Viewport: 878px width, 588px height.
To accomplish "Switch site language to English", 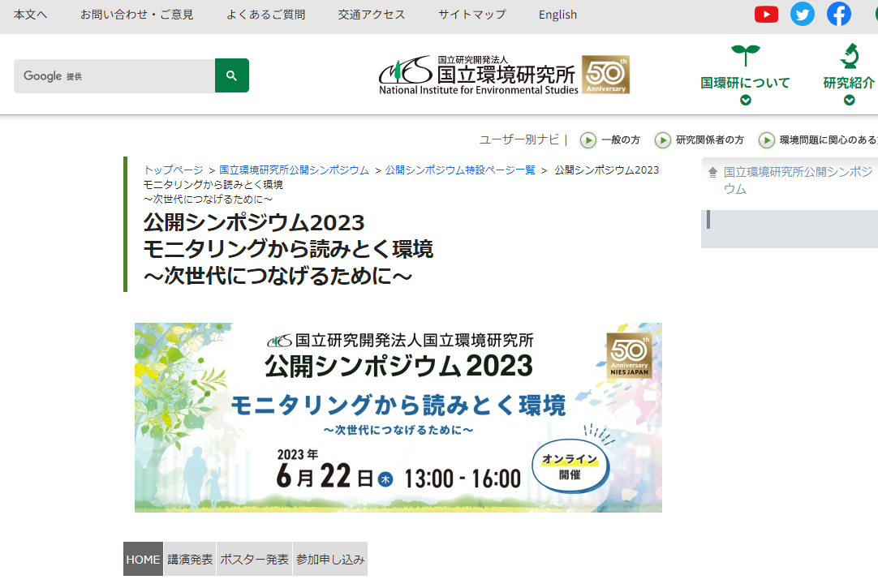I will [x=557, y=15].
